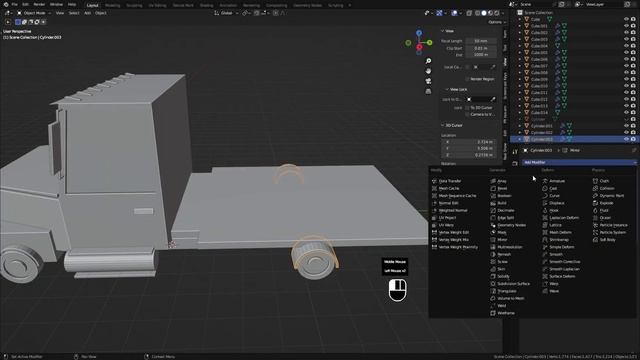This screenshot has width=640, height=360.
Task: Select Cube.007 in the outliner
Action: pos(539,66)
